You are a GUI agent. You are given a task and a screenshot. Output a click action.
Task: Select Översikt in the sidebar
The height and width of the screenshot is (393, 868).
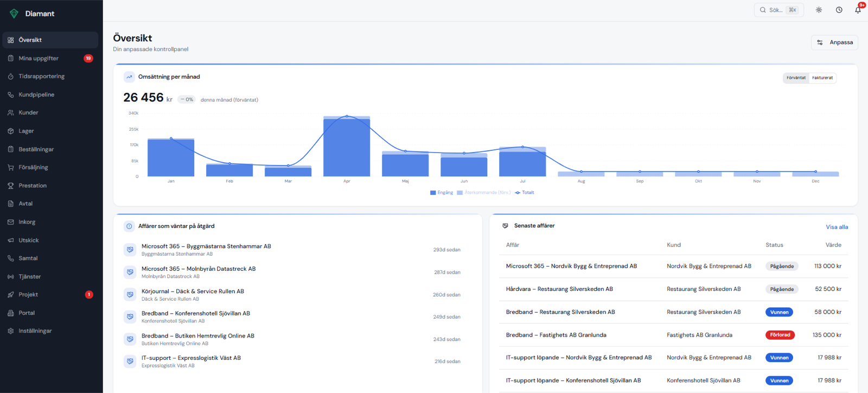pyautogui.click(x=50, y=40)
